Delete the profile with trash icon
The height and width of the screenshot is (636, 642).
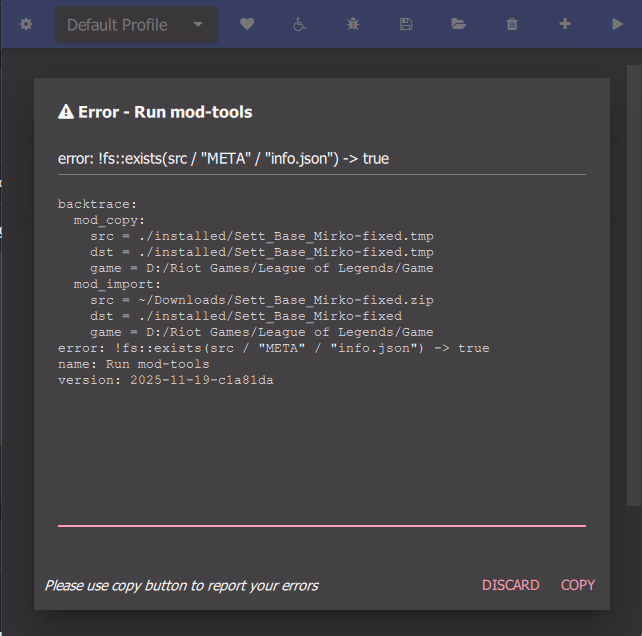coord(512,24)
